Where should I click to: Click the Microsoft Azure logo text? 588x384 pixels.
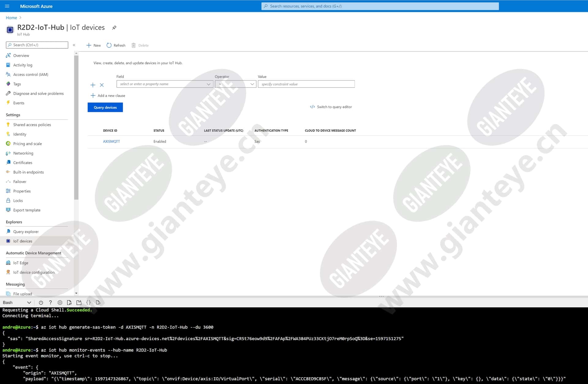click(x=36, y=6)
